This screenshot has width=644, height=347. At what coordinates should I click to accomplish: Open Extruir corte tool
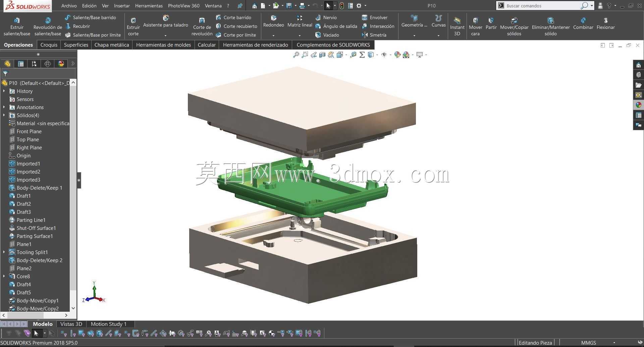(133, 26)
